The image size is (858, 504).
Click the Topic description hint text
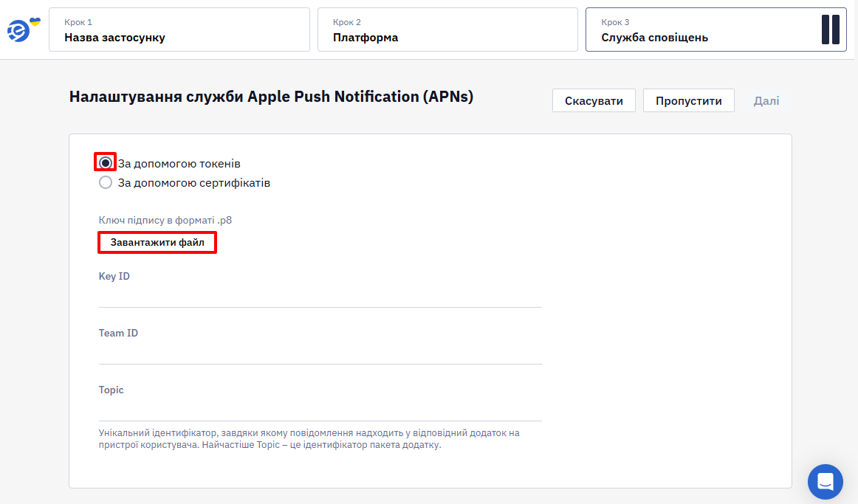pyautogui.click(x=309, y=439)
